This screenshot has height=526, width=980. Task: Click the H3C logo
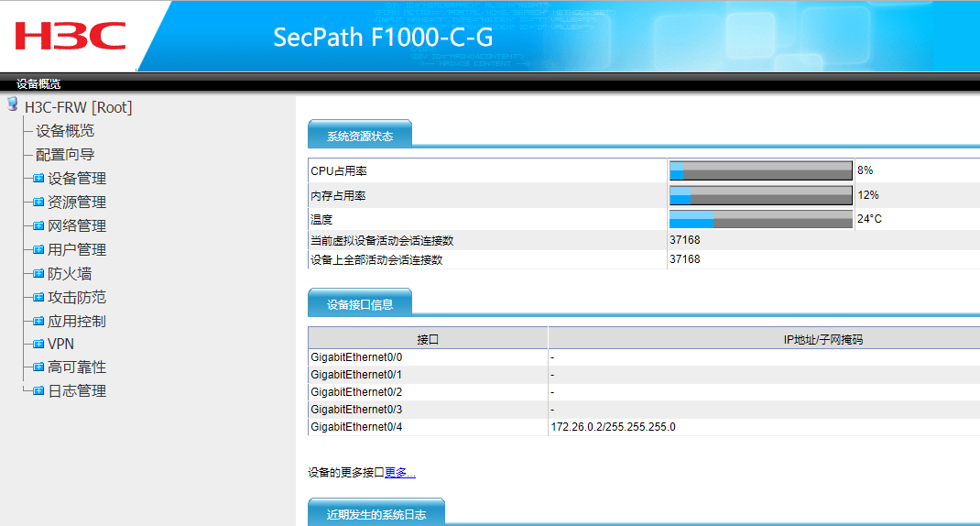[71, 36]
